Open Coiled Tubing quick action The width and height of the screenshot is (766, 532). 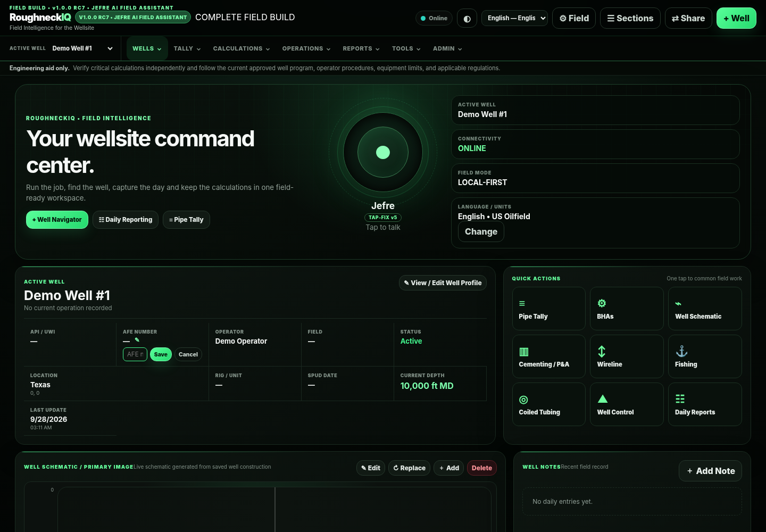pyautogui.click(x=548, y=404)
